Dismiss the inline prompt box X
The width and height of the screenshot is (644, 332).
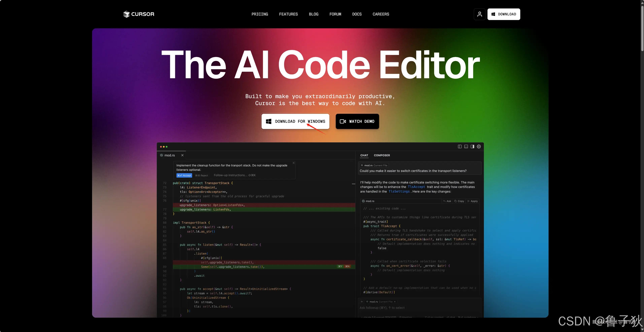coord(294,163)
